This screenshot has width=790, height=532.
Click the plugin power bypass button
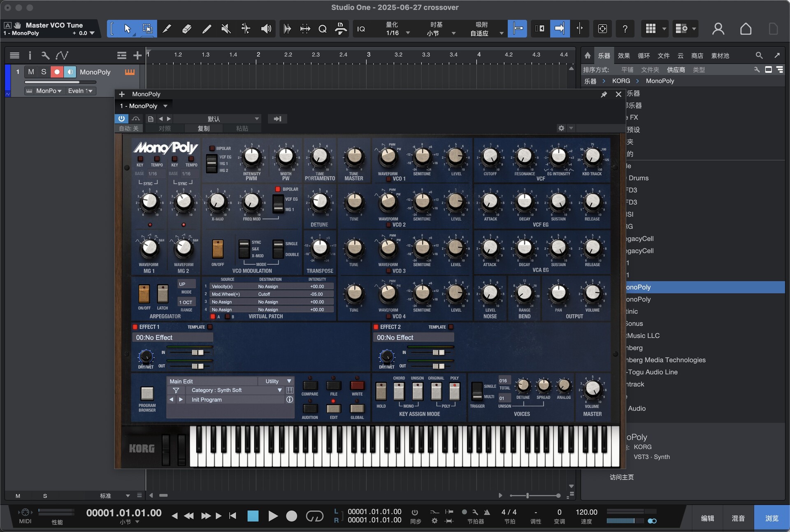pyautogui.click(x=121, y=118)
